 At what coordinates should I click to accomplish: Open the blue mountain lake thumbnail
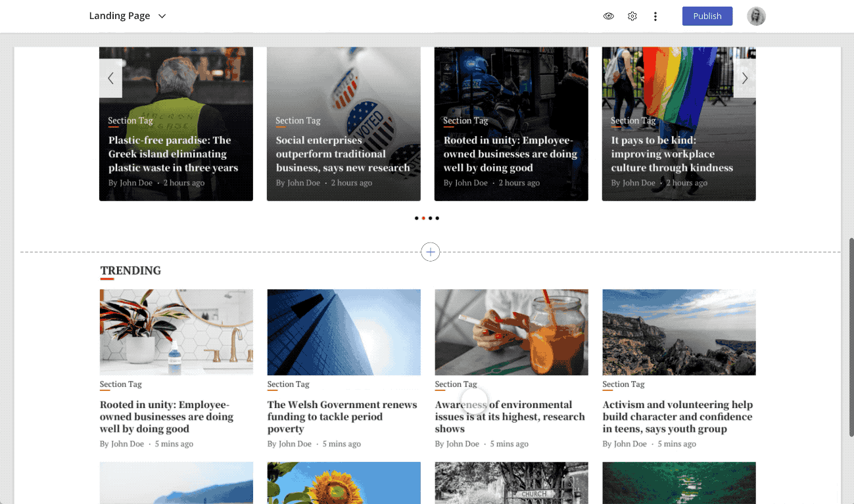click(x=176, y=483)
